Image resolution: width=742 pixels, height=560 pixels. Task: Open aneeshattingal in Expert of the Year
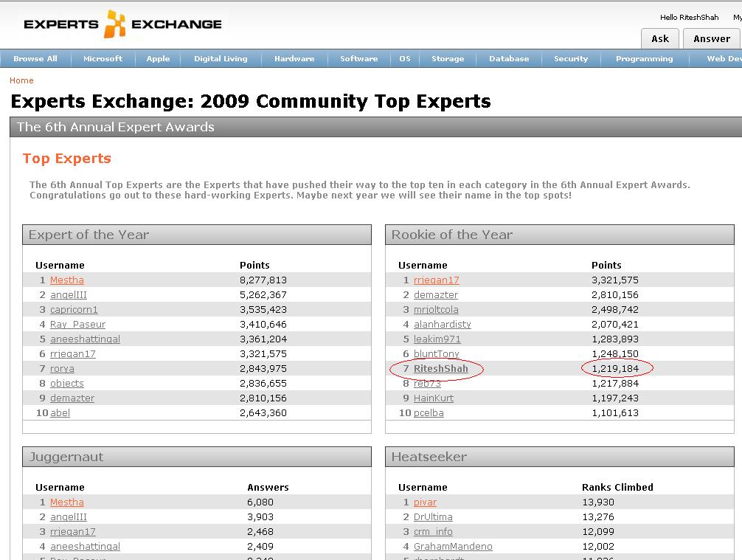pos(85,339)
